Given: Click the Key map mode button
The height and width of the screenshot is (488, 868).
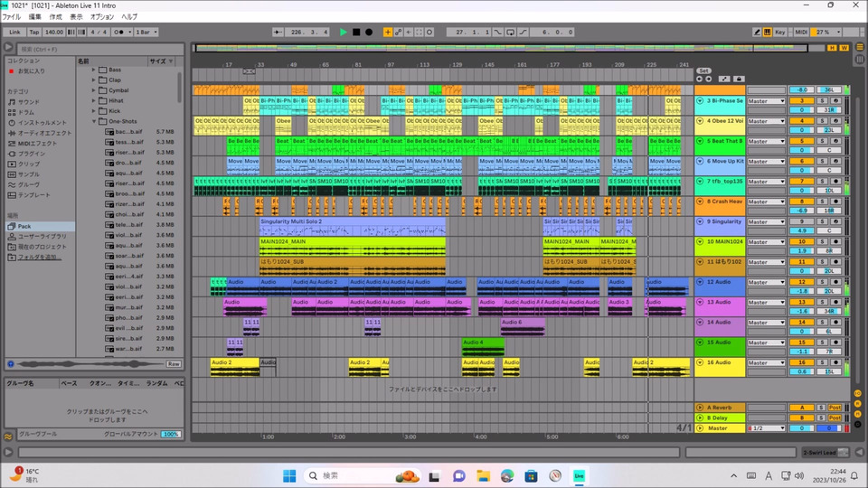Looking at the screenshot, I should [780, 32].
